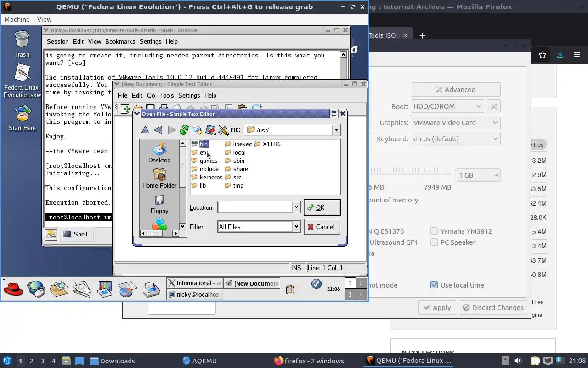The height and width of the screenshot is (368, 588).
Task: Select Desktop in the Open File sidebar
Action: click(x=159, y=153)
